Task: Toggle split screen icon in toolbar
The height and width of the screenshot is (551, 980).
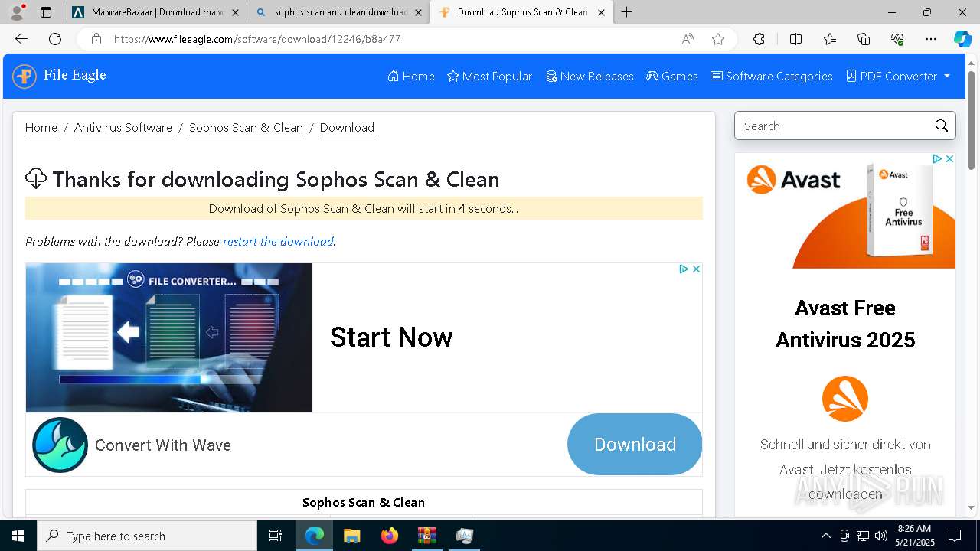Action: 795,39
